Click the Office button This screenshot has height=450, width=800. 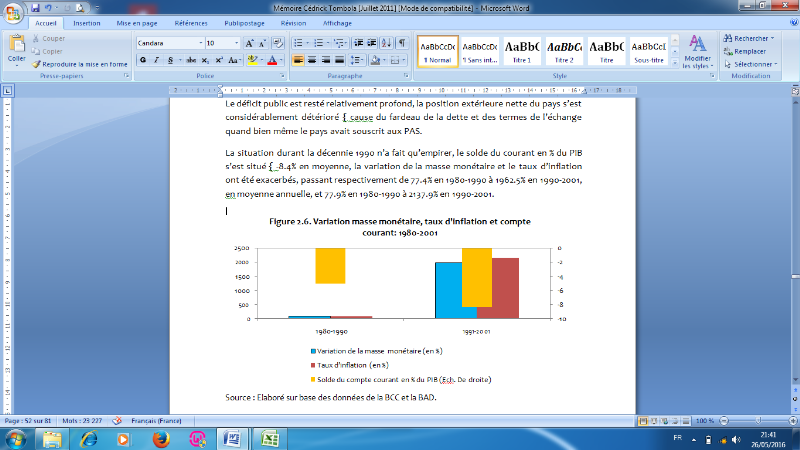coord(12,13)
